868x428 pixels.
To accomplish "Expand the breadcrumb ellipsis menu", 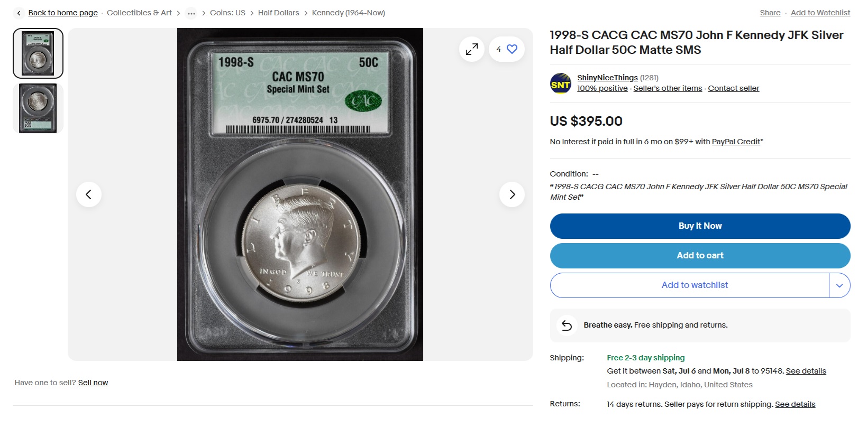I will [x=191, y=13].
